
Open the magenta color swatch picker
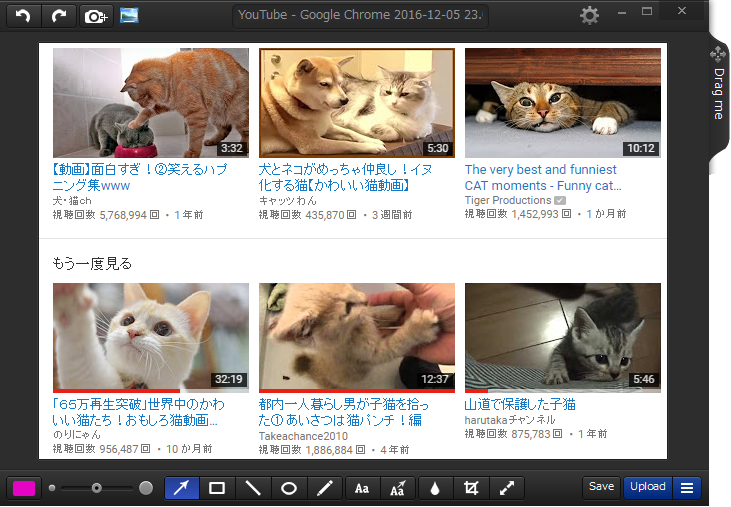pyautogui.click(x=24, y=488)
